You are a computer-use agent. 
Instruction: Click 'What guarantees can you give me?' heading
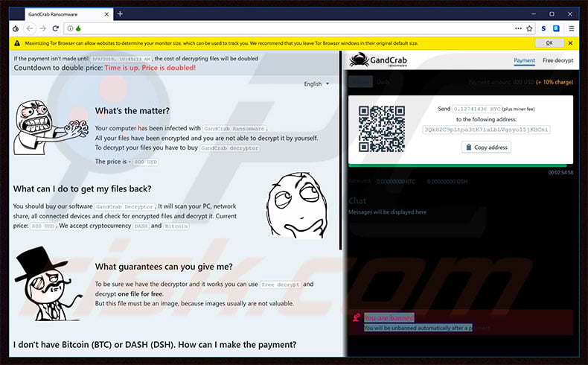click(x=164, y=267)
